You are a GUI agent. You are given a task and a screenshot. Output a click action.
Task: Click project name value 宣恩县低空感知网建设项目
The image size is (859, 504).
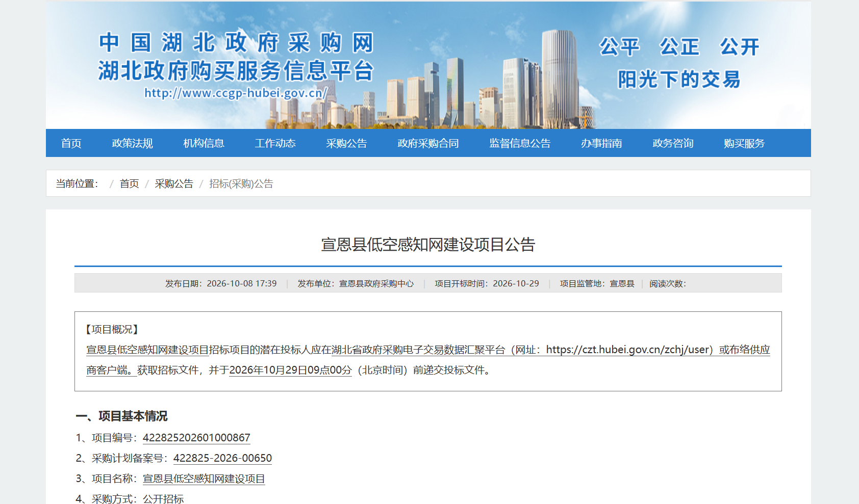[204, 479]
